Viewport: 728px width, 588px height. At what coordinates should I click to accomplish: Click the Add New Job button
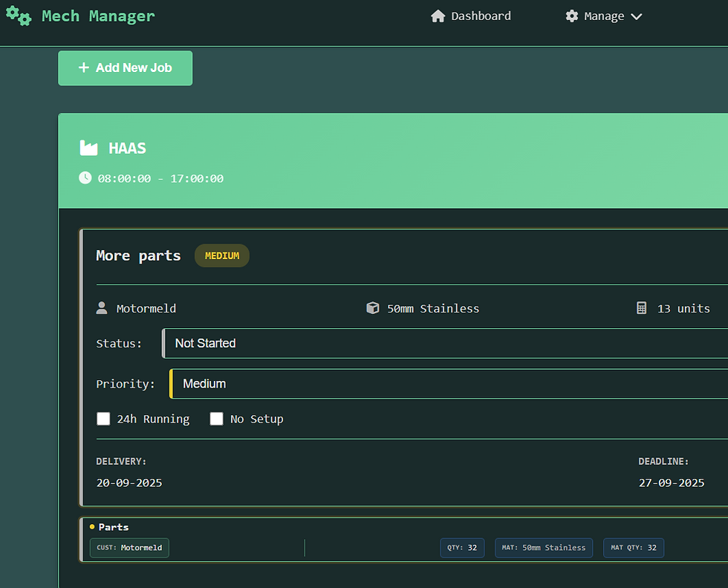click(126, 68)
